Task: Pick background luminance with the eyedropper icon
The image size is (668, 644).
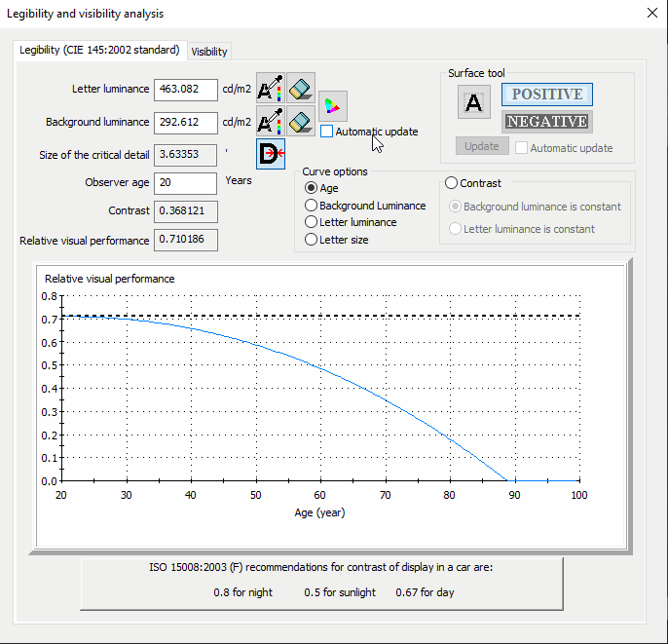Action: pyautogui.click(x=271, y=122)
